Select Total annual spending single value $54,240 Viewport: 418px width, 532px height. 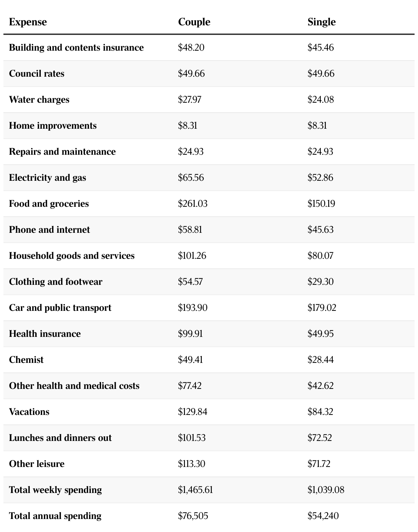click(x=323, y=516)
